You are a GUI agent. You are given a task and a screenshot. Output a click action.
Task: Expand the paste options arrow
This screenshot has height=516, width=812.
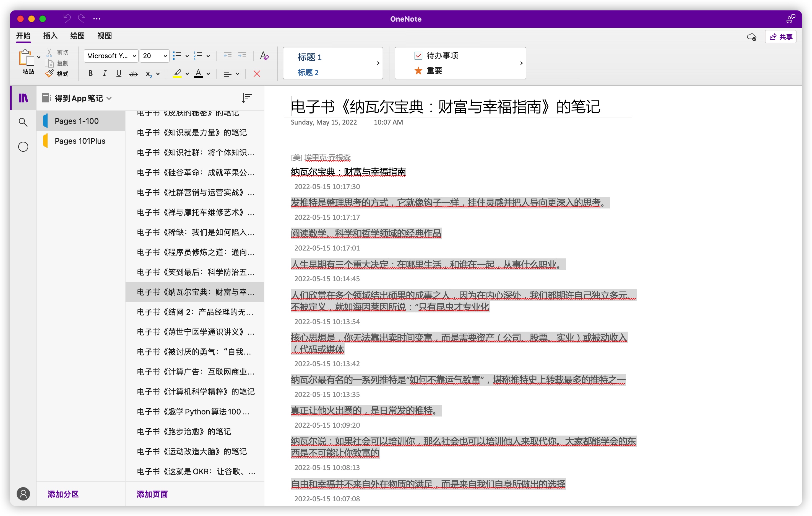click(39, 57)
